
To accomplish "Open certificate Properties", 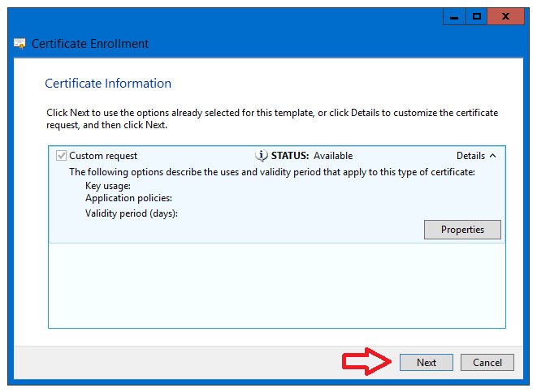I will [x=462, y=230].
